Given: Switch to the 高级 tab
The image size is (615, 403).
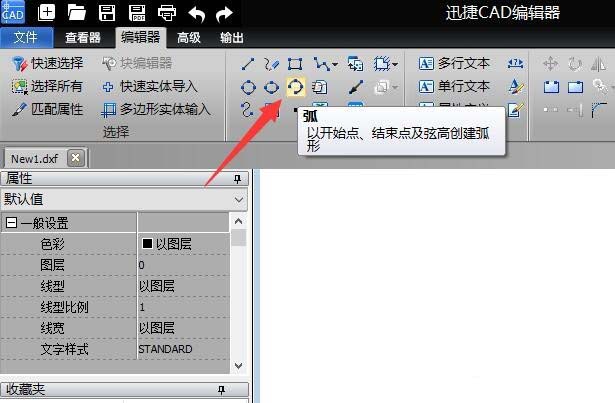Looking at the screenshot, I should pyautogui.click(x=189, y=38).
